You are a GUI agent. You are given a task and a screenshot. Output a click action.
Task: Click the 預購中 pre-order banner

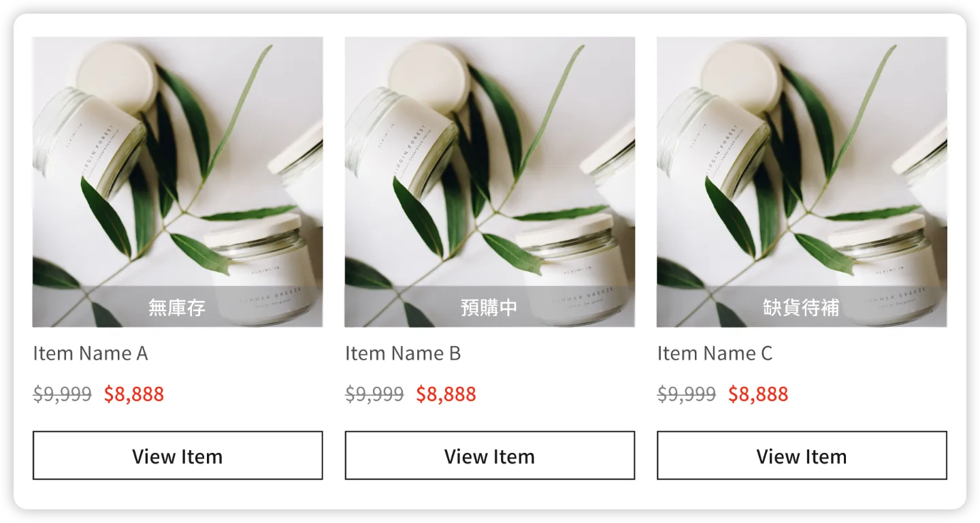pos(490,307)
